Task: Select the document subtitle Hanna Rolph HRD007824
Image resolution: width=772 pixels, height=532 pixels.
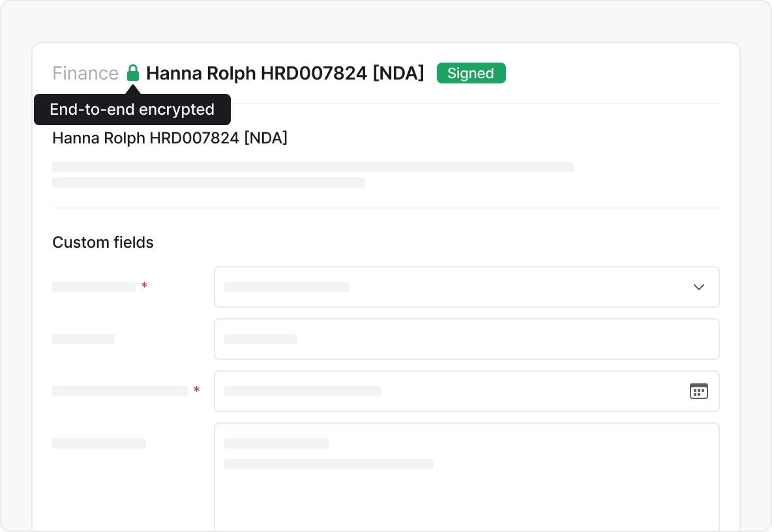Action: point(170,138)
